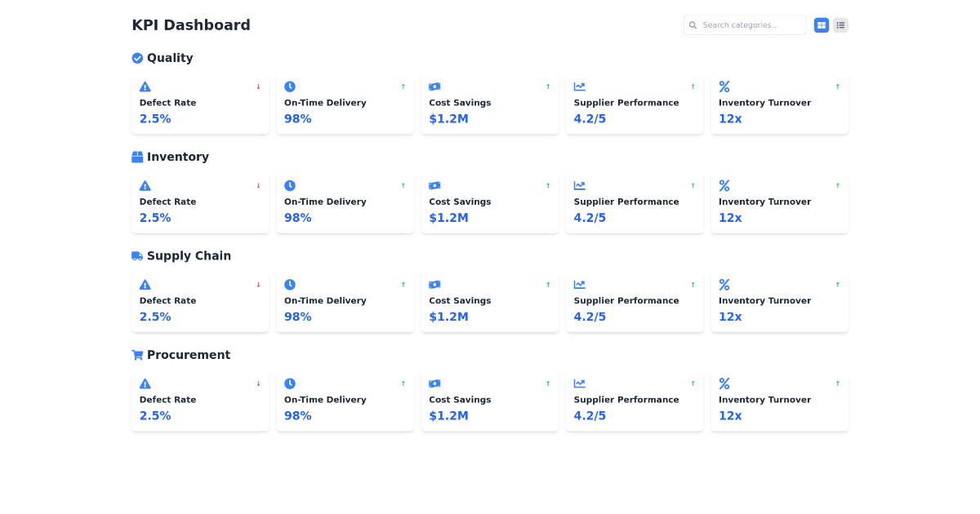Click the green upward trend arrow on Procurement's Cost Savings
Viewport: 980px width, 514px height.
tap(547, 383)
